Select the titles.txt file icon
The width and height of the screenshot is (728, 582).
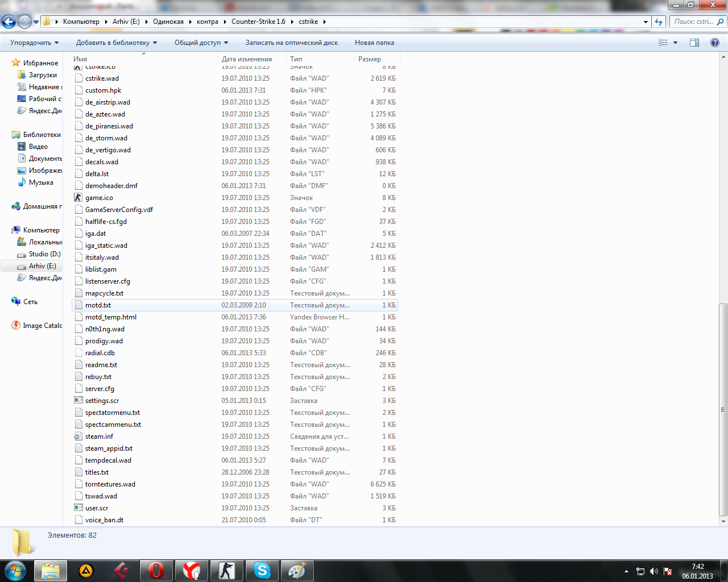click(x=78, y=472)
